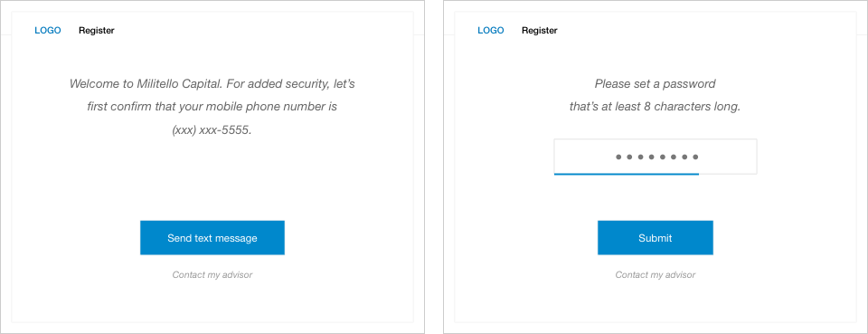The height and width of the screenshot is (334, 868).
Task: Follow Contact my advisor below Submit
Action: (655, 275)
